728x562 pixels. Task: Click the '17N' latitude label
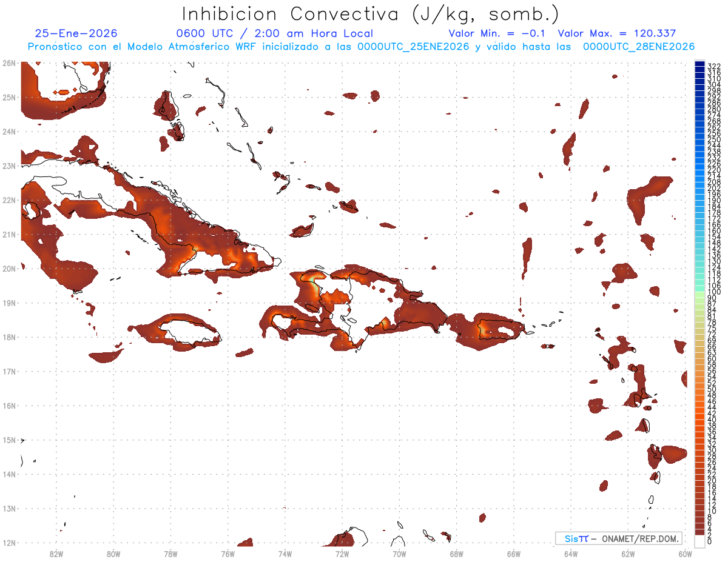(x=8, y=371)
